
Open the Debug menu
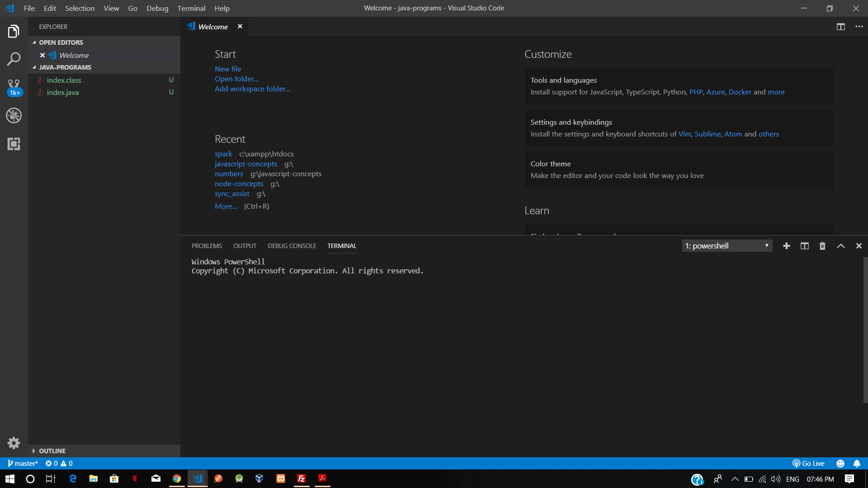[x=157, y=8]
